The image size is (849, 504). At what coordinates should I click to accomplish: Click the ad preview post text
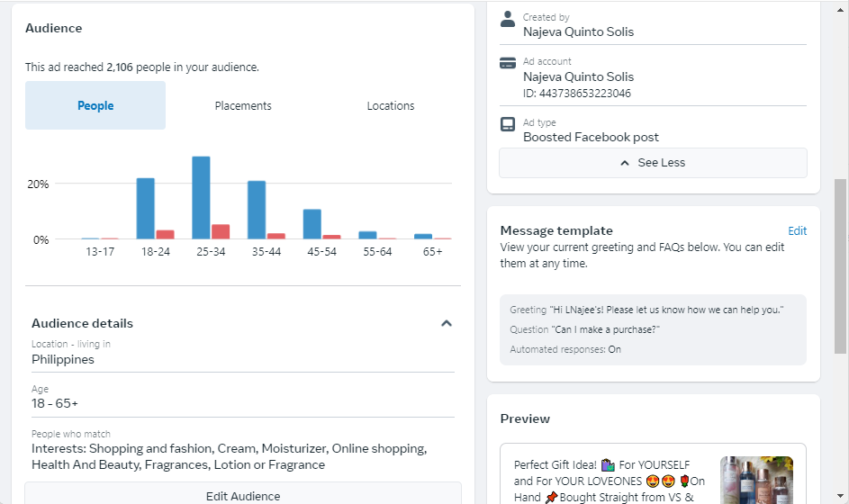610,481
